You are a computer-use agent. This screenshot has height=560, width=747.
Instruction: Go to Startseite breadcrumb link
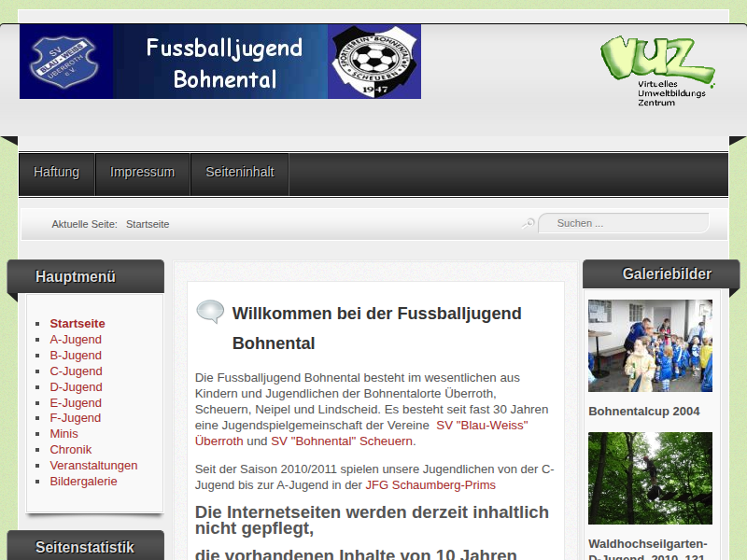[148, 224]
